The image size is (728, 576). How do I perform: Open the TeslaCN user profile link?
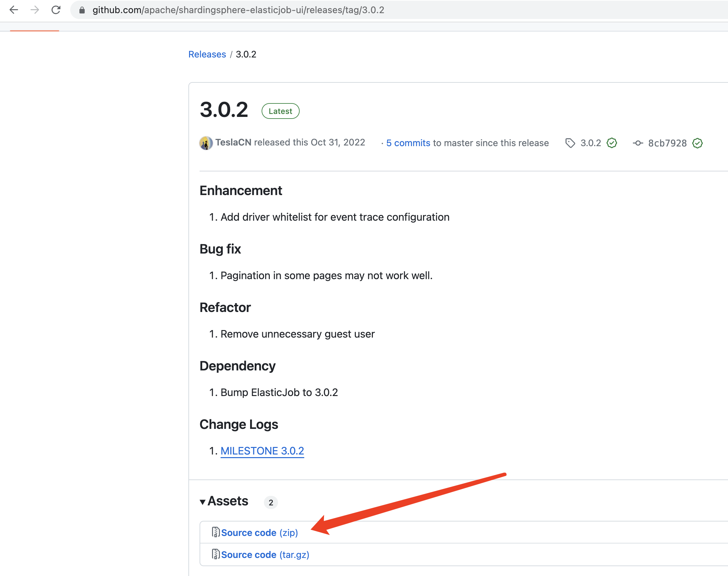[233, 142]
